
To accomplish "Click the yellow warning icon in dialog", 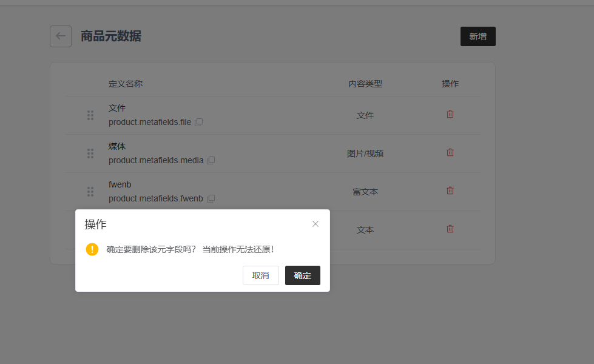I will (92, 249).
